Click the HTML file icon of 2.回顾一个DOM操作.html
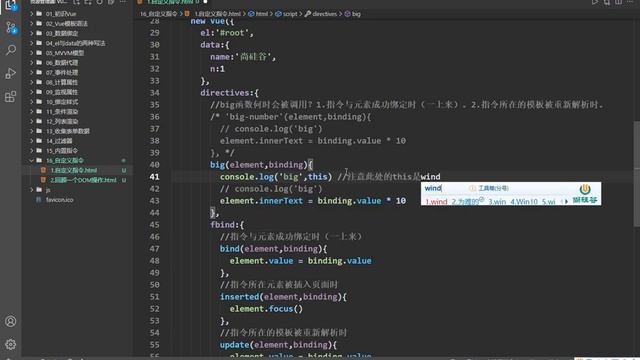This screenshot has height=360, width=640. pyautogui.click(x=43, y=180)
